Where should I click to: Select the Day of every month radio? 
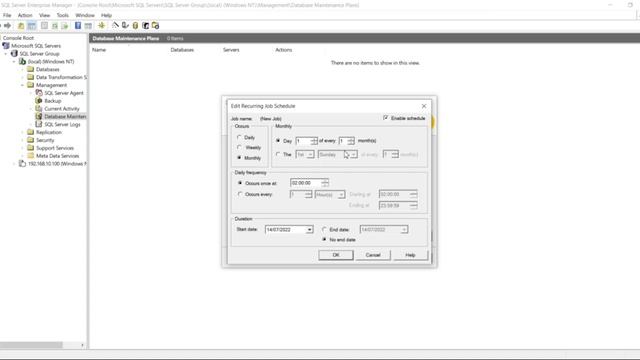(278, 140)
